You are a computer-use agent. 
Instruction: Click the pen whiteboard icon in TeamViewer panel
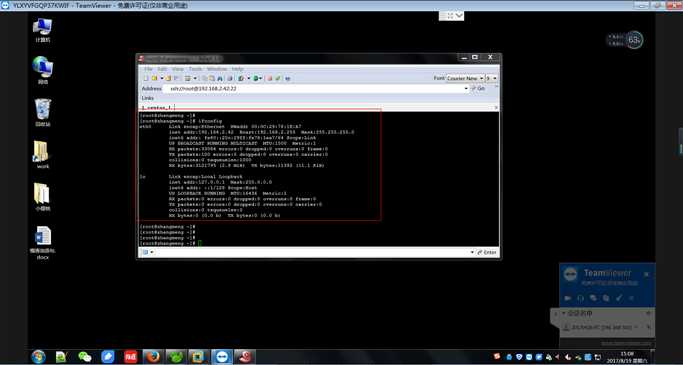coord(619,298)
